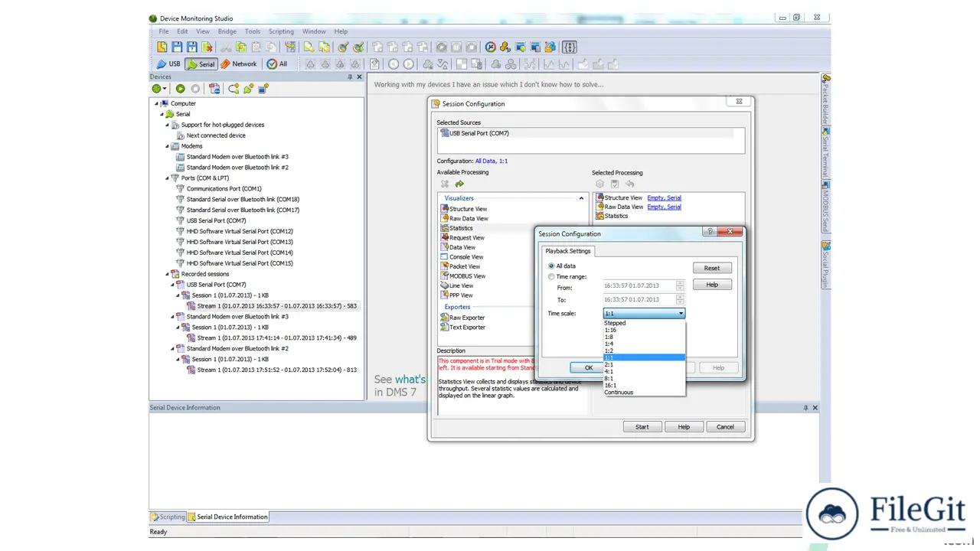Open the File menu
Image resolution: width=980 pixels, height=551 pixels.
point(164,31)
